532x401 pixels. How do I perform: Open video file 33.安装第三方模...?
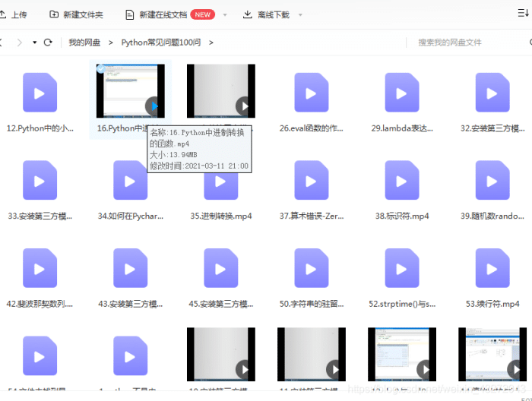[x=40, y=180]
